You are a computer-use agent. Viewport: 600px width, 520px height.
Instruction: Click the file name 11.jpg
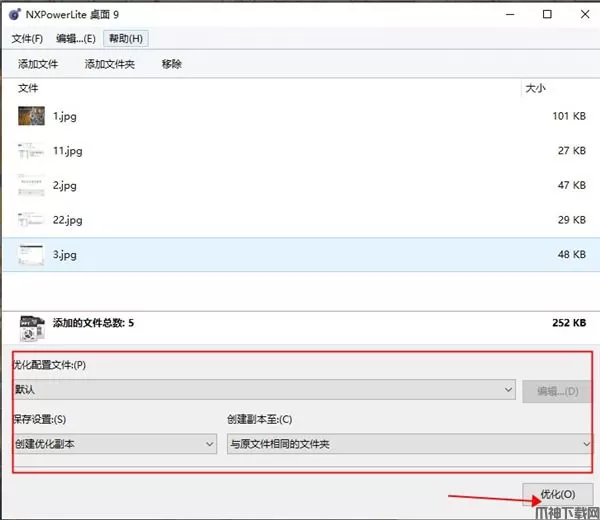tap(68, 150)
